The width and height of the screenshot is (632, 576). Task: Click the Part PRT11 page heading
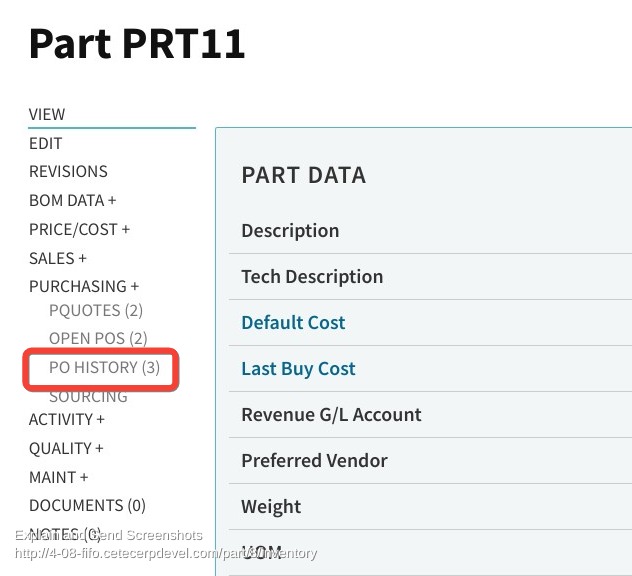click(137, 44)
